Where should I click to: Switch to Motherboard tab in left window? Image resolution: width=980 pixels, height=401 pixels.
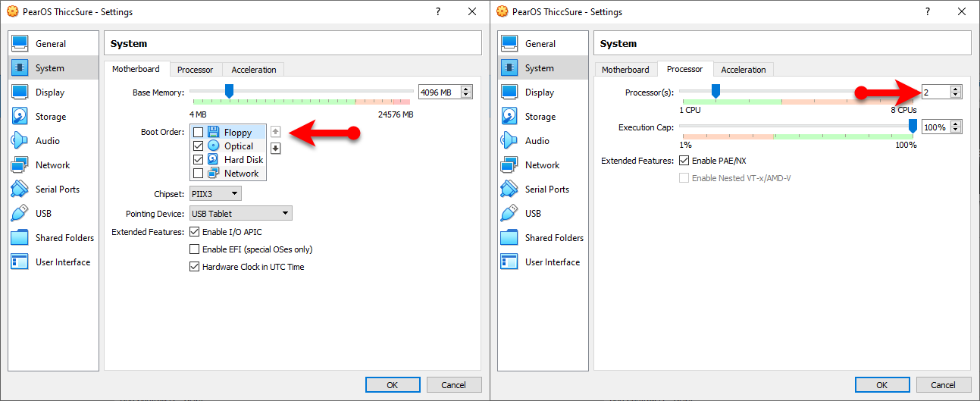pyautogui.click(x=136, y=69)
